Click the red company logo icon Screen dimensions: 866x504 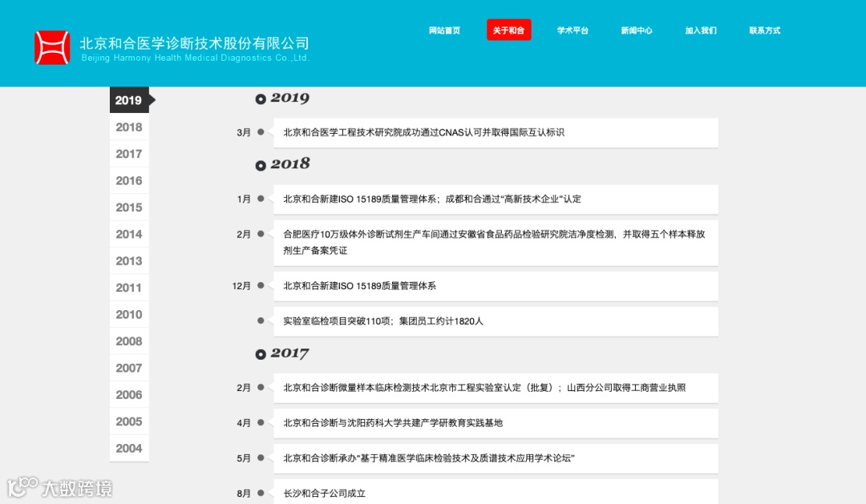click(x=52, y=47)
